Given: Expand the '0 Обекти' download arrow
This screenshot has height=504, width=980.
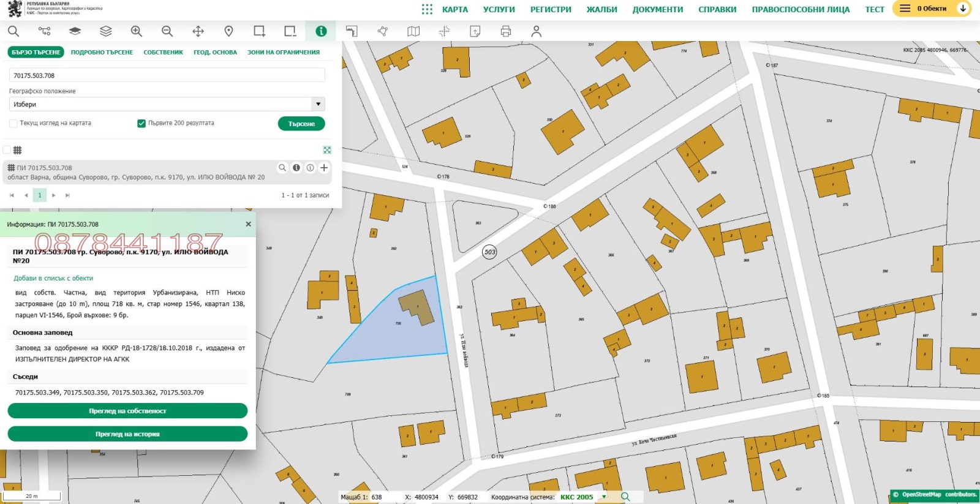Looking at the screenshot, I should pyautogui.click(x=963, y=9).
